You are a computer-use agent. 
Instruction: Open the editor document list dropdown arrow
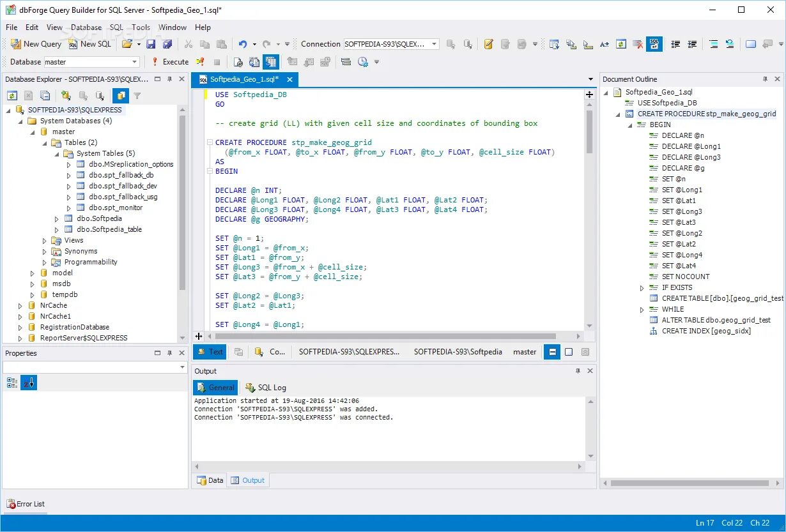pos(590,80)
